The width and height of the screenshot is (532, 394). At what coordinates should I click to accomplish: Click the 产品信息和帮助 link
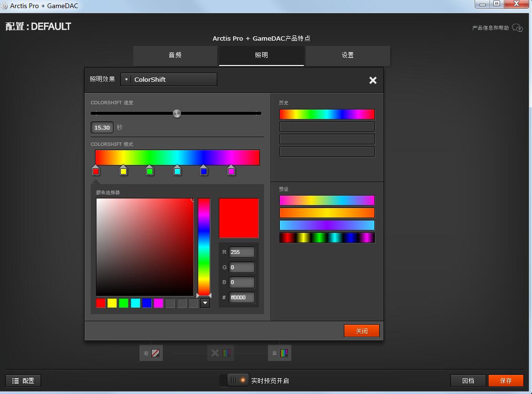pyautogui.click(x=490, y=28)
